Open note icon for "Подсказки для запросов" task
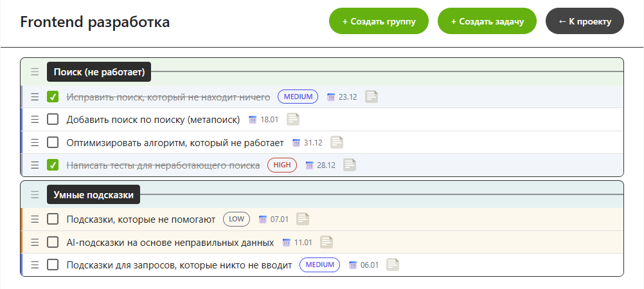644x289 pixels. (x=393, y=265)
